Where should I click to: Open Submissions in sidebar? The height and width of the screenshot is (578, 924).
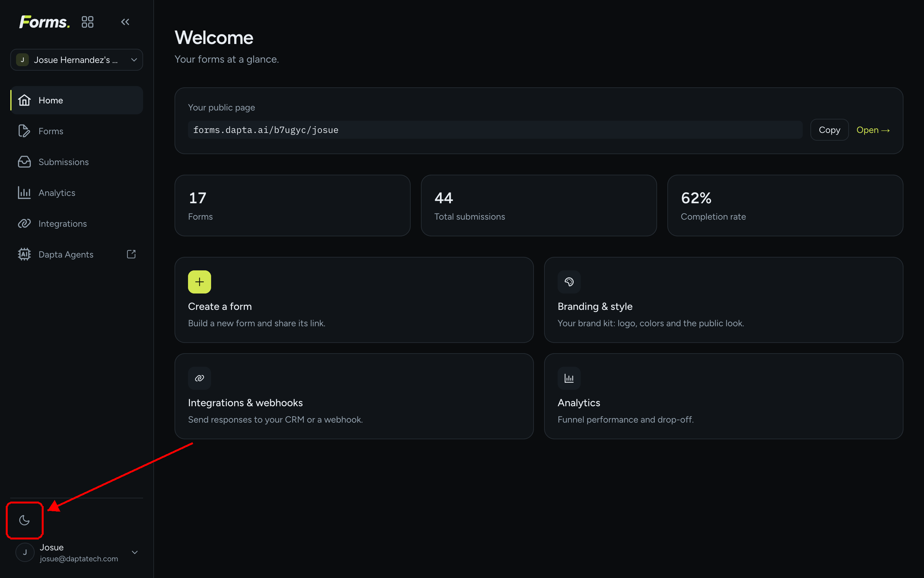(x=77, y=162)
